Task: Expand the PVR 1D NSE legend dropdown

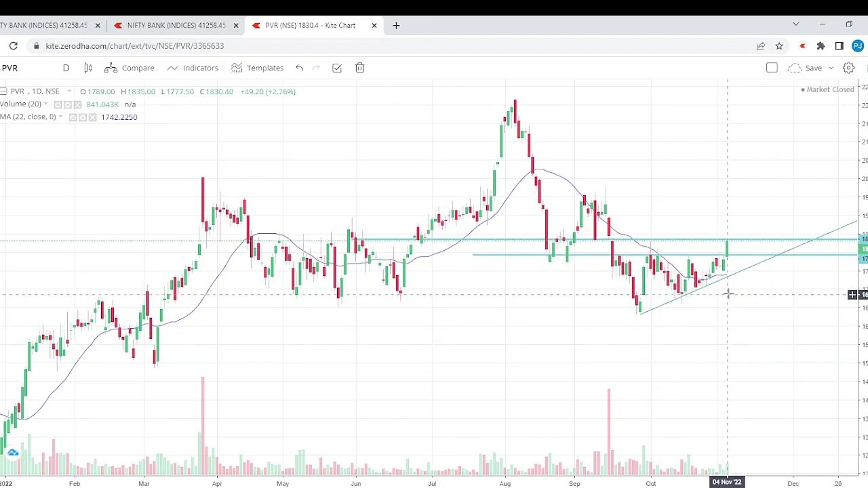Action: coord(69,91)
